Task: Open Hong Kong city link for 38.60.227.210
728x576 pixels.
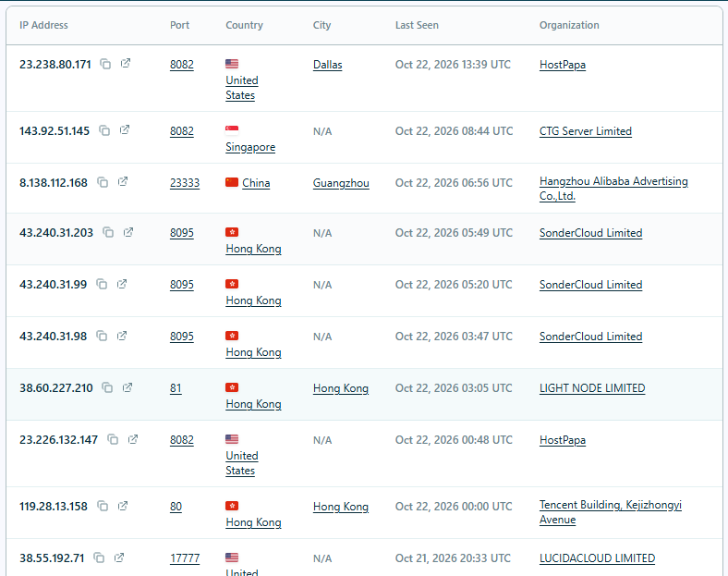Action: (x=341, y=388)
